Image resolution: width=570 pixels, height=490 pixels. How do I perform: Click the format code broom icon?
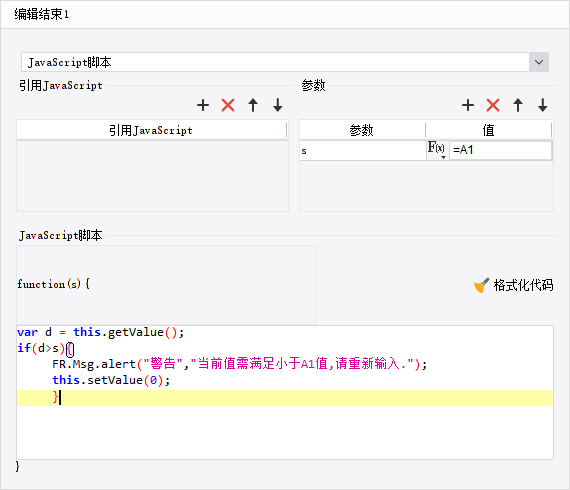click(481, 285)
